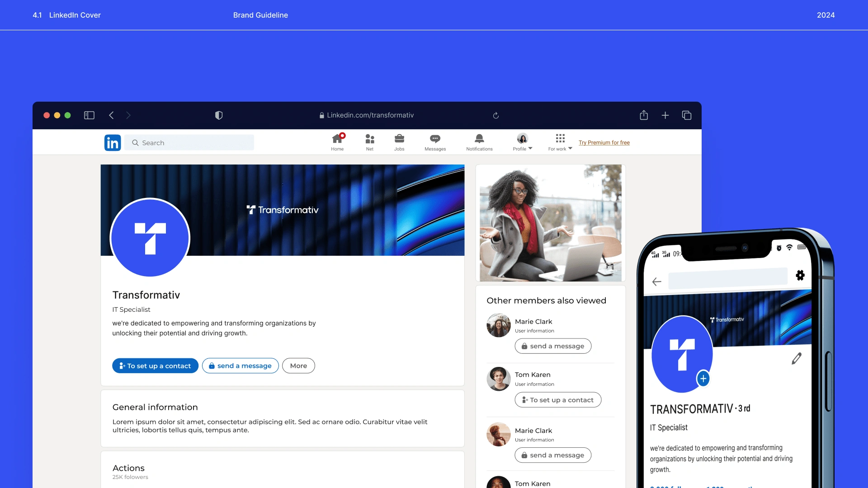Tap the Transformativ avatar on phone
868x488 pixels.
(682, 354)
